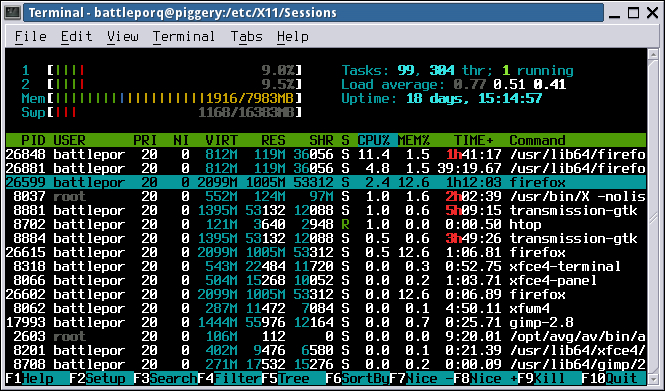
Task: Click F8 Nice + in htop footer
Action: 486,378
